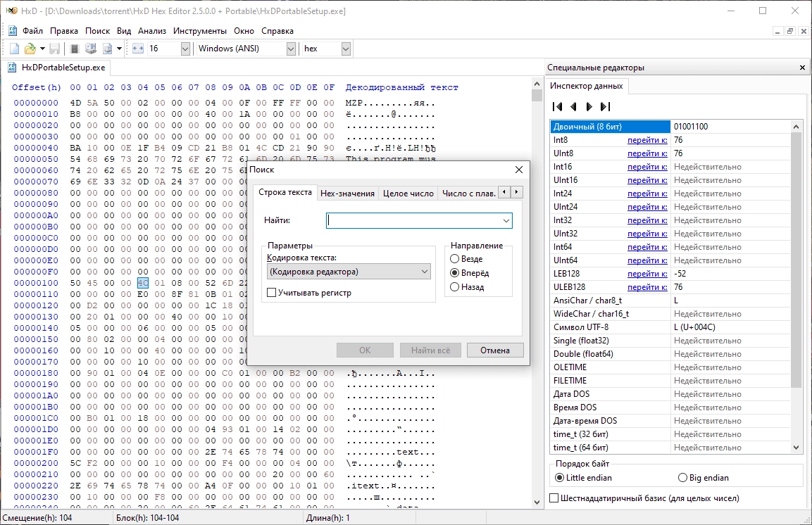Click the data inspector scrollbar thumb
812x525 pixels.
pos(796,260)
